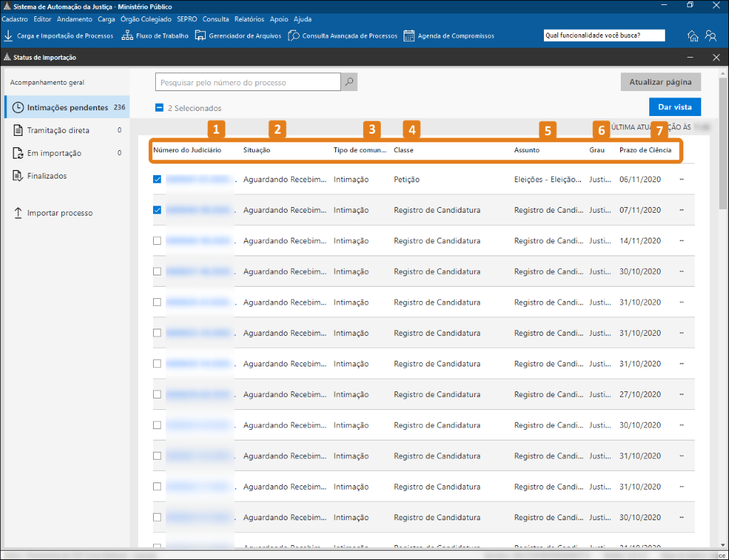Sort by the Prazo de Ciência column header
This screenshot has height=560, width=729.
pyautogui.click(x=645, y=150)
